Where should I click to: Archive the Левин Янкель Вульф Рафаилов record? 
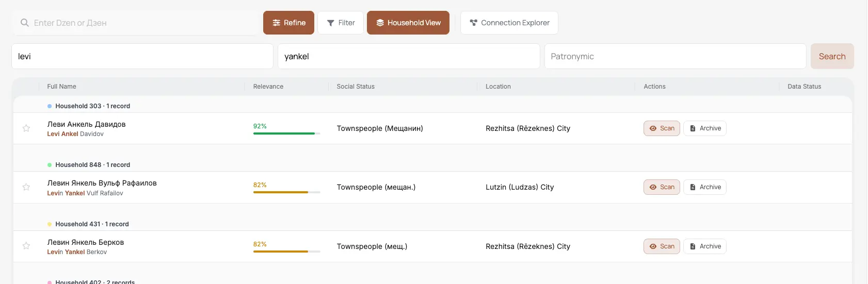(x=705, y=187)
